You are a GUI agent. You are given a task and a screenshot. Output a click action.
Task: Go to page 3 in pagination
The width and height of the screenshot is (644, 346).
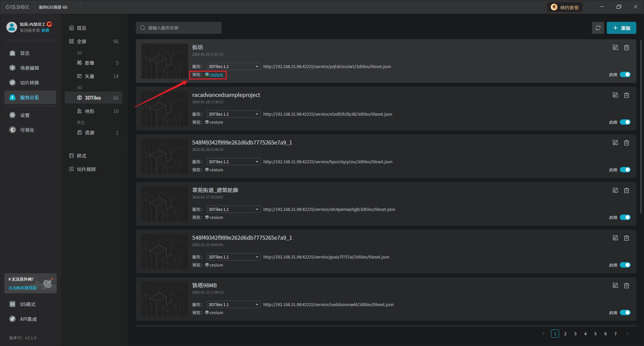[x=575, y=334]
